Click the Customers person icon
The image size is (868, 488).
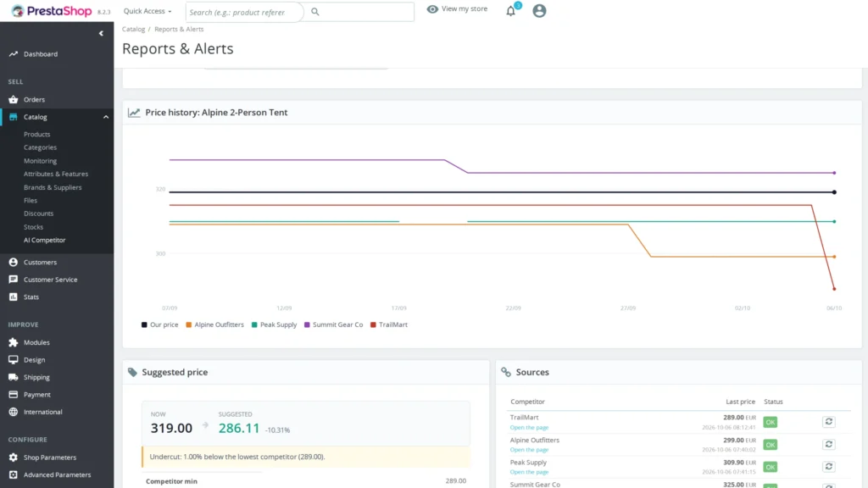click(14, 263)
